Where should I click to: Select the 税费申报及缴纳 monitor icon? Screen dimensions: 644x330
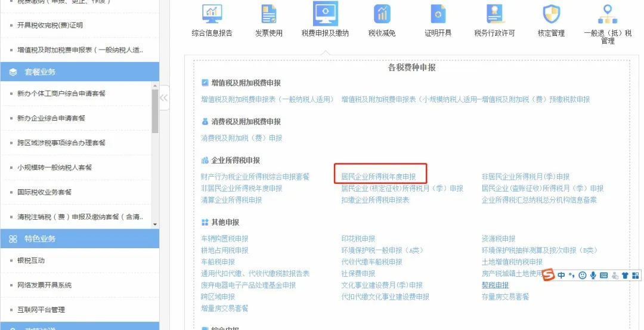click(326, 14)
